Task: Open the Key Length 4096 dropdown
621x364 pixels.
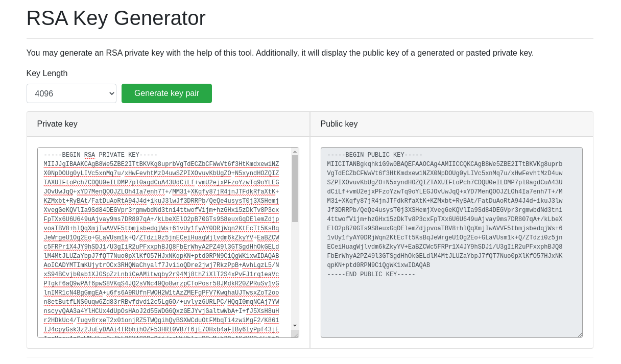Action: pyautogui.click(x=71, y=93)
